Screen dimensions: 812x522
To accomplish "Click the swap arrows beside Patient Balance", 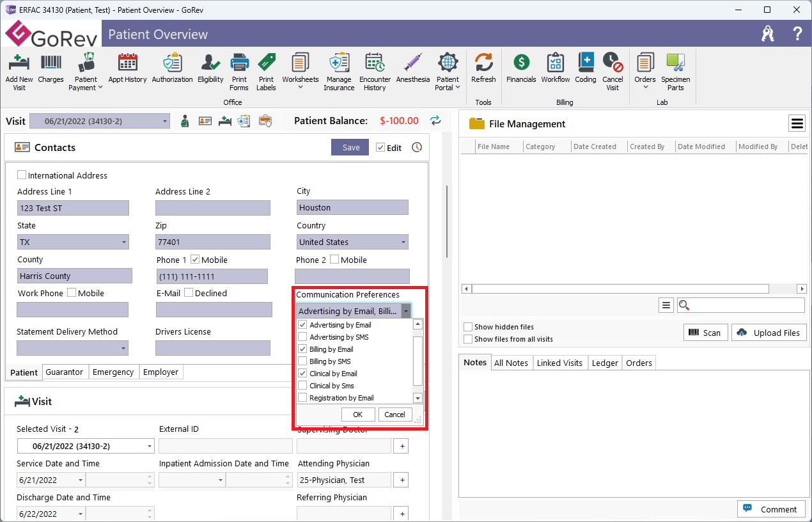I will pos(435,120).
